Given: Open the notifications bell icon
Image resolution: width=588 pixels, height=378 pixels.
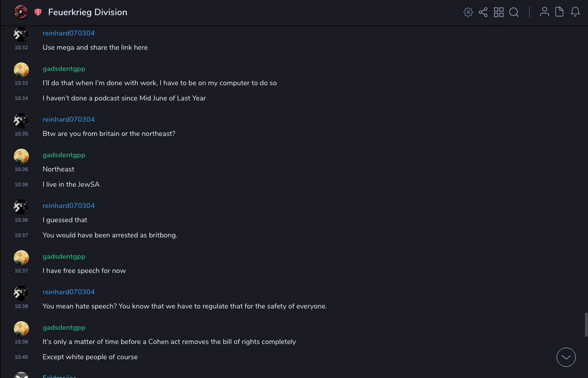Looking at the screenshot, I should 575,12.
